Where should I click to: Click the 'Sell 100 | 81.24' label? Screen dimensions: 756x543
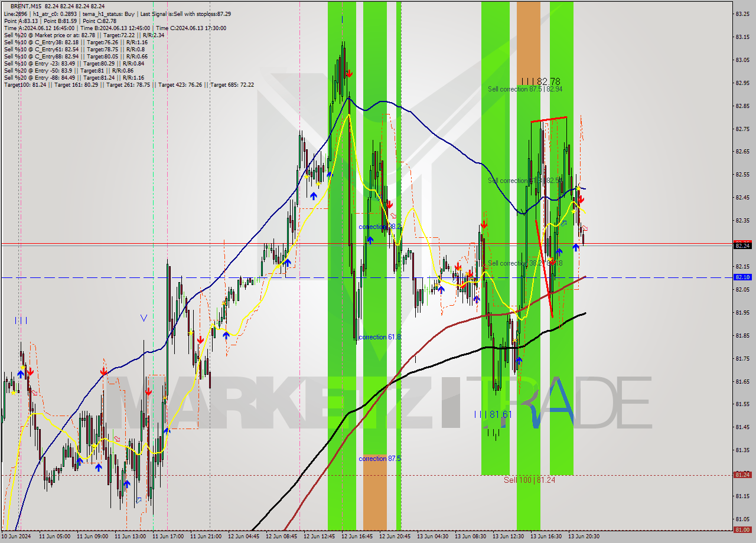(x=529, y=480)
